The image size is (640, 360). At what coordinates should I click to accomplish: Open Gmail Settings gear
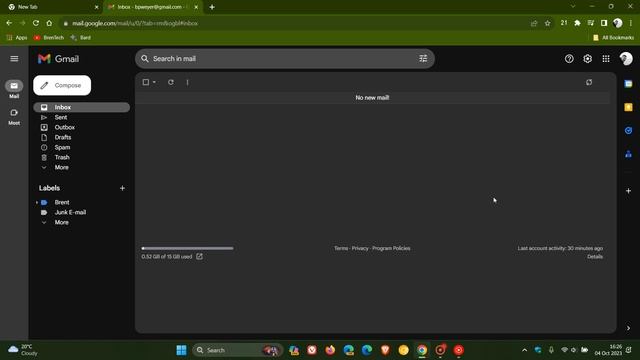coord(587,59)
